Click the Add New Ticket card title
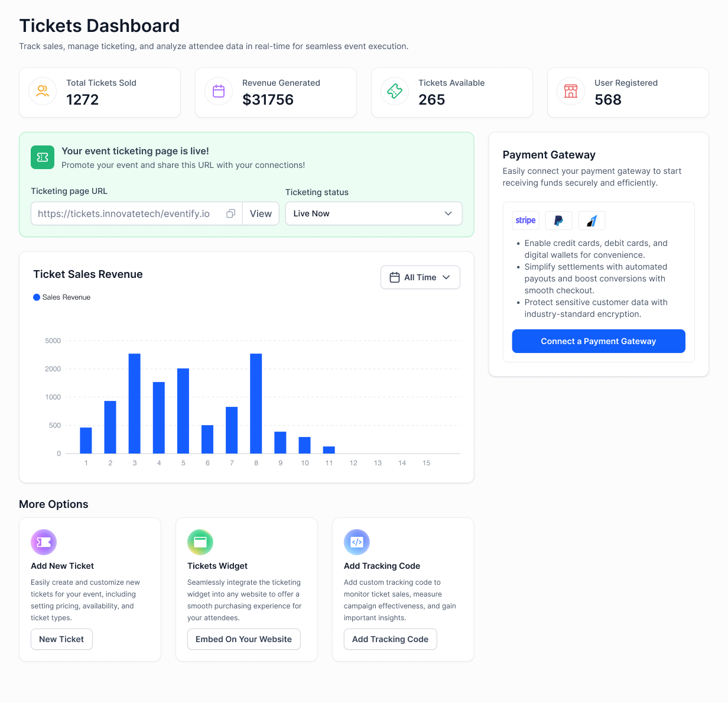This screenshot has height=703, width=728. click(x=63, y=566)
